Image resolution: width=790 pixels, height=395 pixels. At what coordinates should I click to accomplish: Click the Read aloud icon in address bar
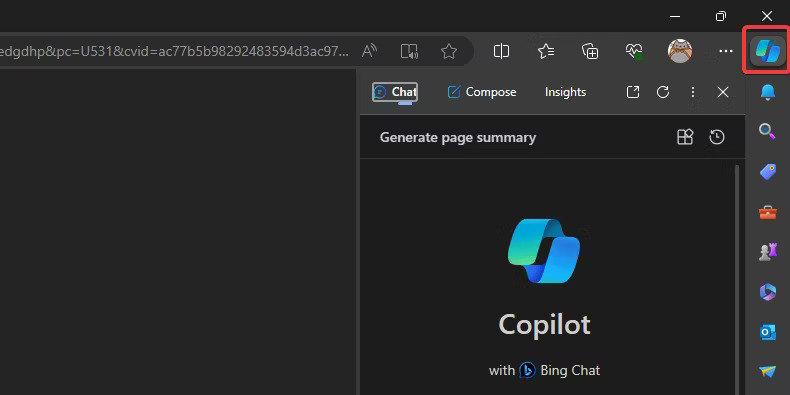(369, 51)
